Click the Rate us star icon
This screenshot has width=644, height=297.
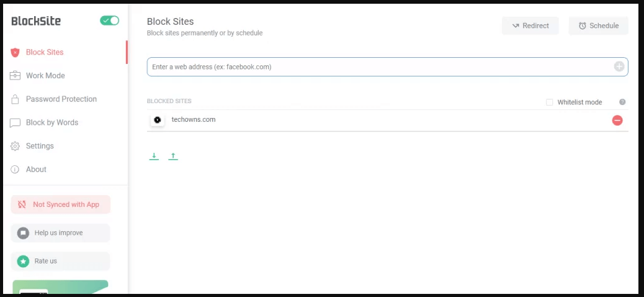(x=23, y=261)
